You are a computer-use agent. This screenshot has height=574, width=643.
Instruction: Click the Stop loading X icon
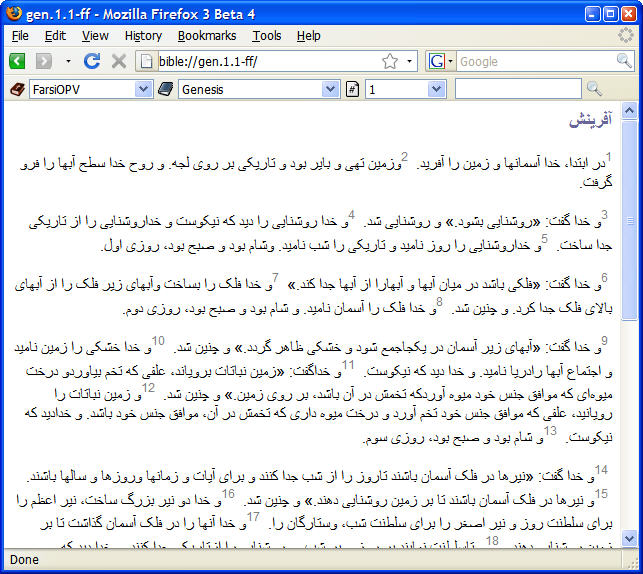point(119,62)
